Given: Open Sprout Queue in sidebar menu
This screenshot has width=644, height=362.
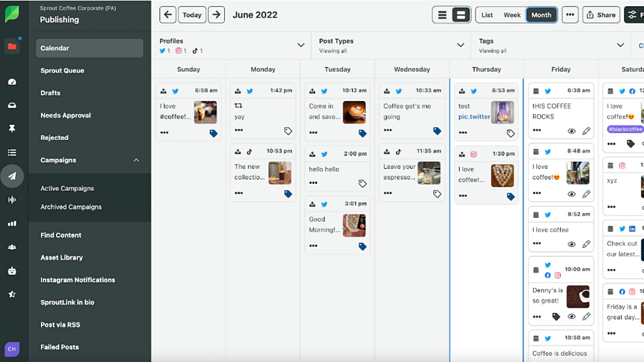Looking at the screenshot, I should tap(62, 71).
